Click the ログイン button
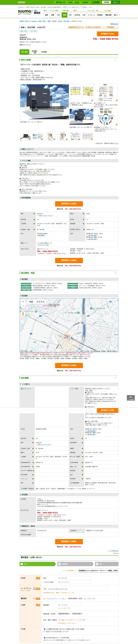 click(x=115, y=2)
